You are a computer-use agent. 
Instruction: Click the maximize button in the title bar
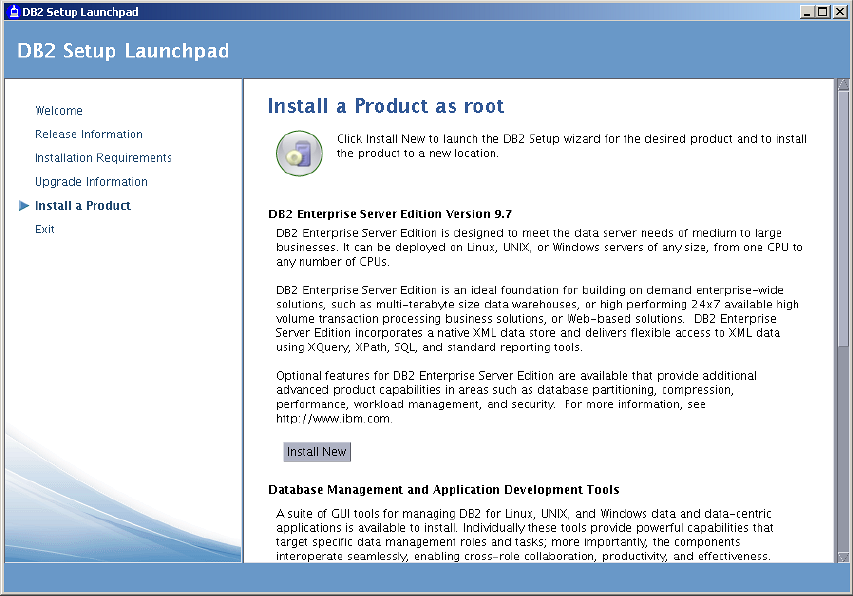click(823, 11)
